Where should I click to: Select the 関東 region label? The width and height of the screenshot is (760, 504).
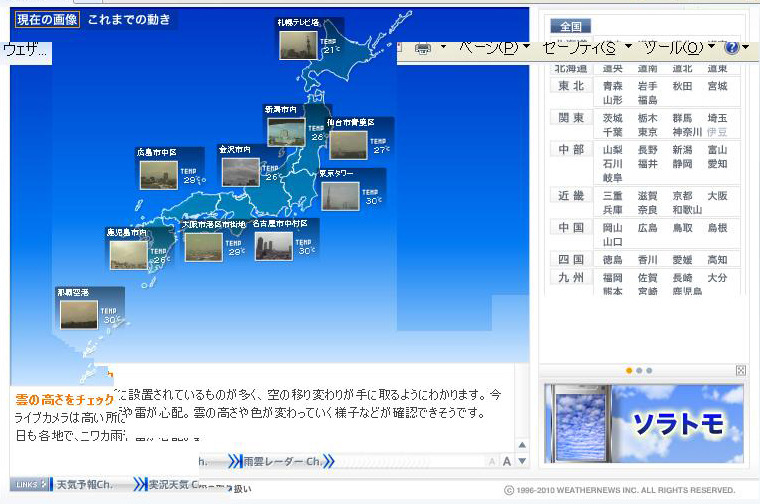(x=571, y=118)
